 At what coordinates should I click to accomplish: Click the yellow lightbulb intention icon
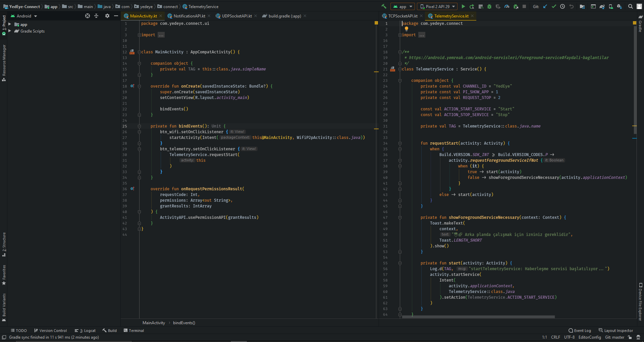click(x=406, y=29)
